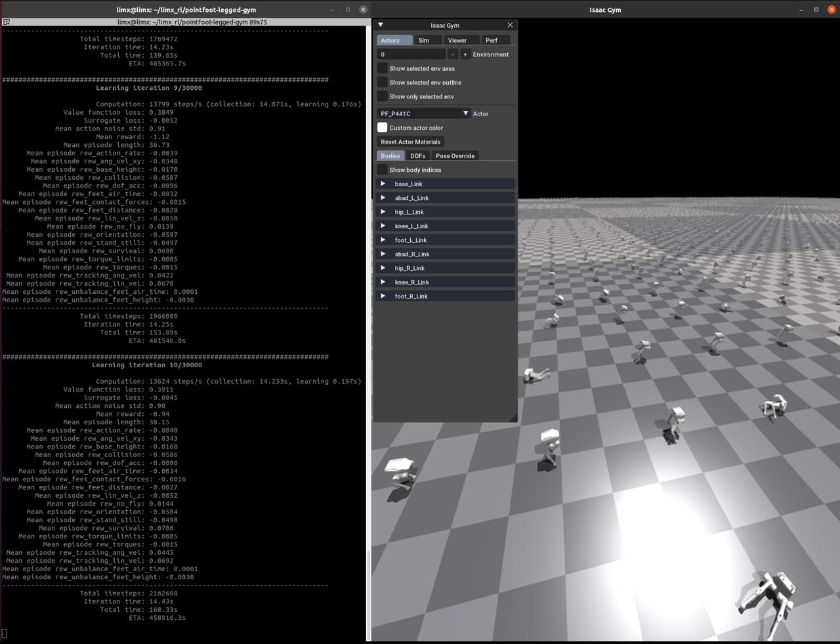Screen dimensions: 840x644
Task: Expand foot_R_Link body node
Action: 383,296
